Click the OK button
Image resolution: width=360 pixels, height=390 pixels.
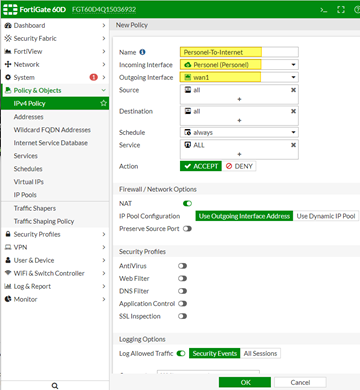245,382
